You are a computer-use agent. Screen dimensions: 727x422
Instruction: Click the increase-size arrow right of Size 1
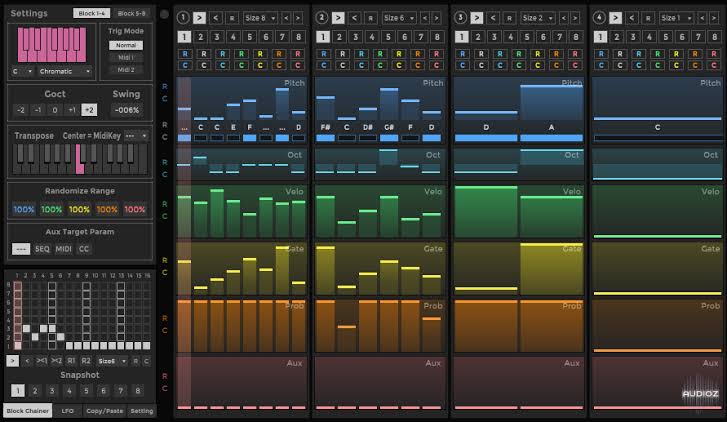(714, 18)
